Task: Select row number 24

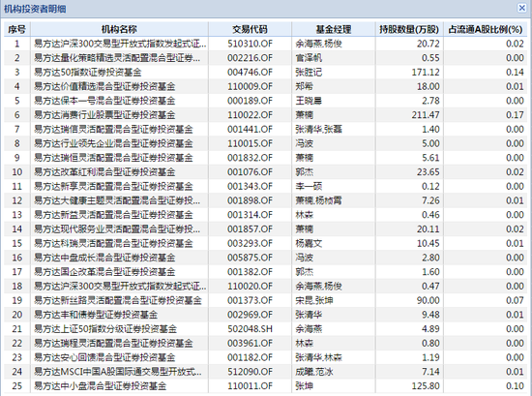Action: [17, 372]
